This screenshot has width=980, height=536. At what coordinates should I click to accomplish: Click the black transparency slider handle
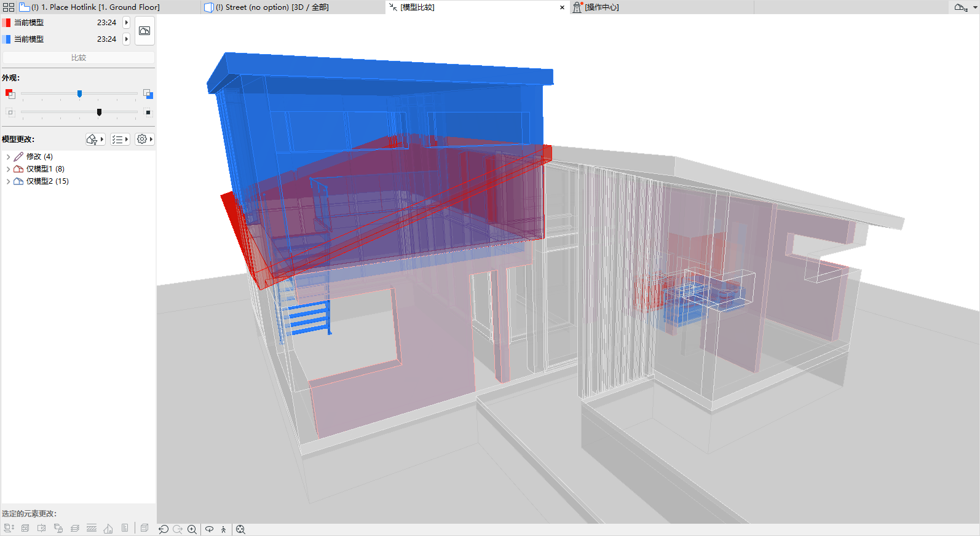coord(99,112)
